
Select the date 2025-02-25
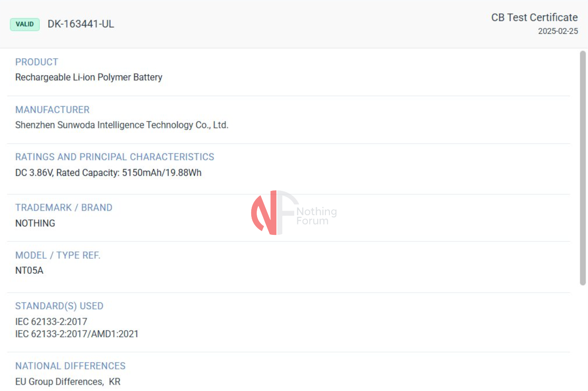click(558, 31)
